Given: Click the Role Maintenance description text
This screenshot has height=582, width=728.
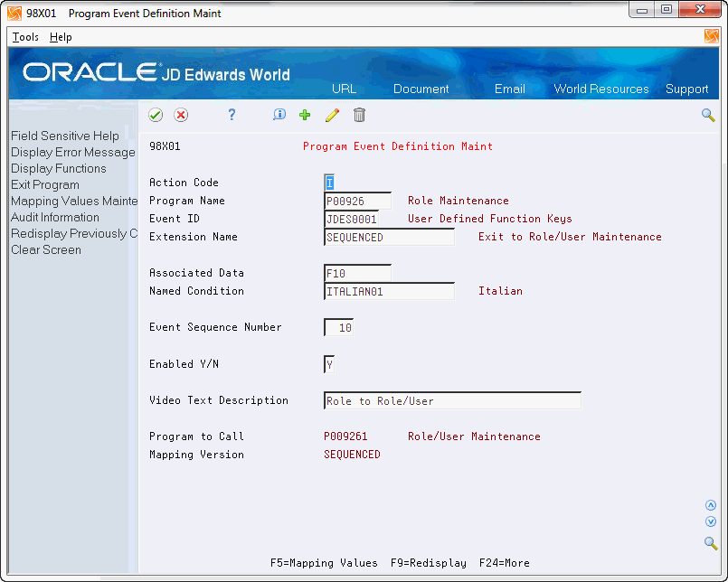Looking at the screenshot, I should [459, 201].
